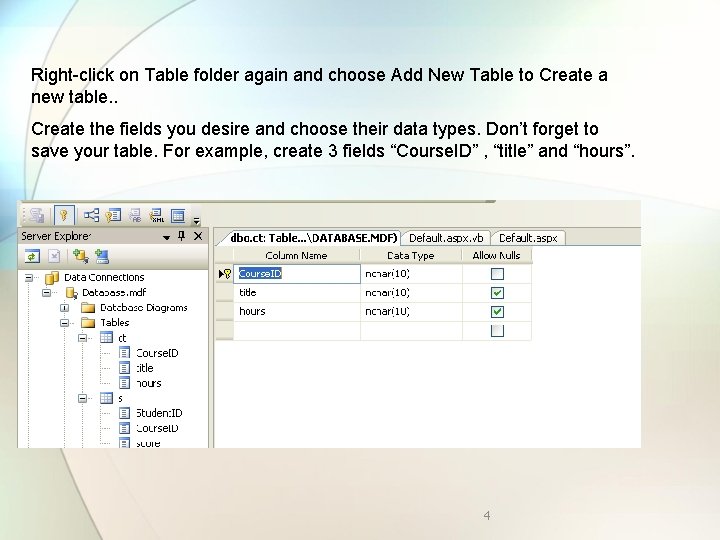Select the StudentID label in tree
Image resolution: width=720 pixels, height=540 pixels.
[159, 413]
